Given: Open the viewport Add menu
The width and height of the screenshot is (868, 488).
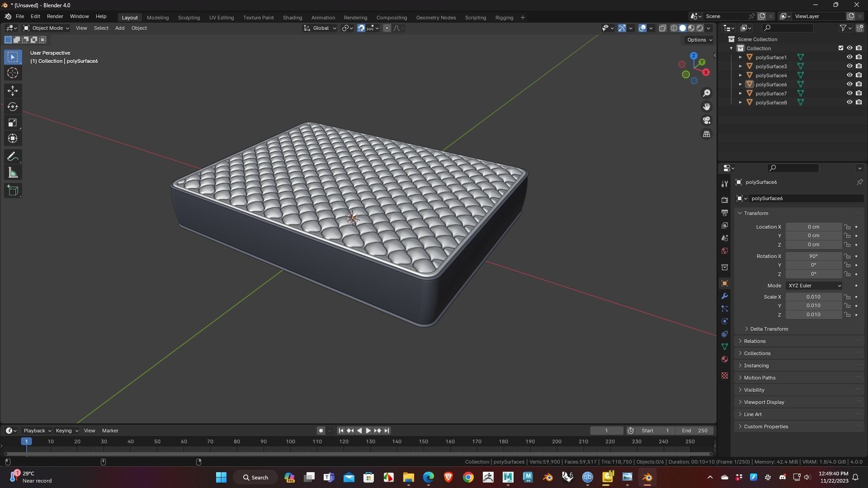Looking at the screenshot, I should tap(120, 28).
